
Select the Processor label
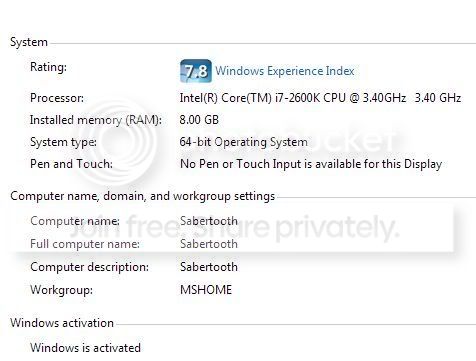click(x=57, y=98)
